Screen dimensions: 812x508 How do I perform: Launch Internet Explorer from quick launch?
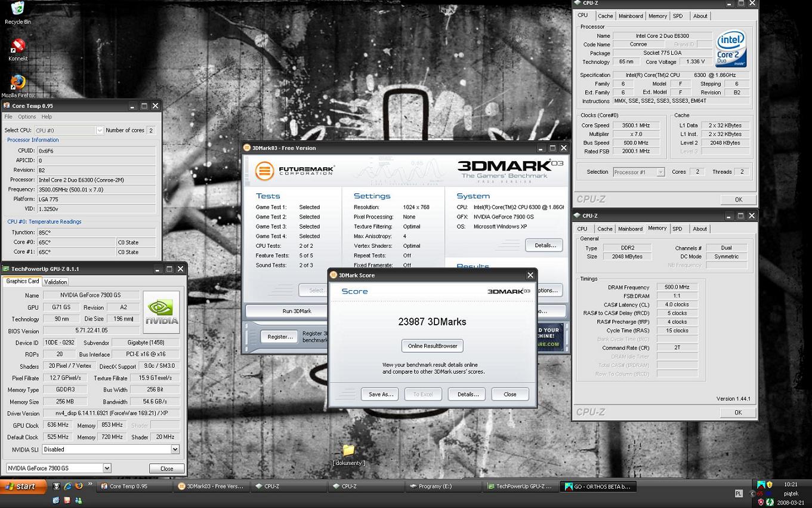[x=67, y=486]
